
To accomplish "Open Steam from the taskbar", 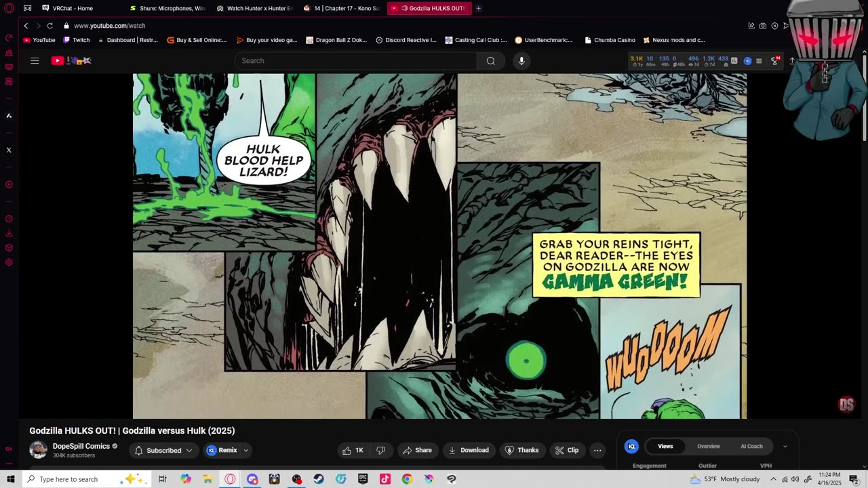I will tap(318, 479).
